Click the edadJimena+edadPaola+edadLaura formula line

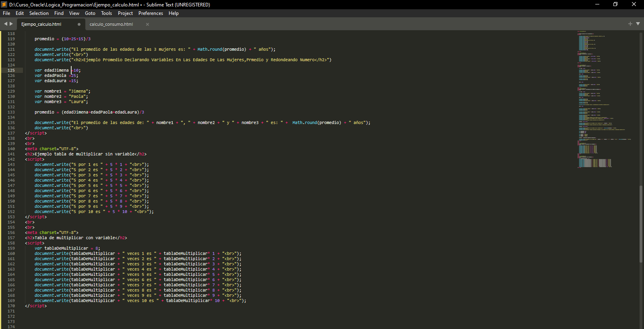(x=89, y=112)
